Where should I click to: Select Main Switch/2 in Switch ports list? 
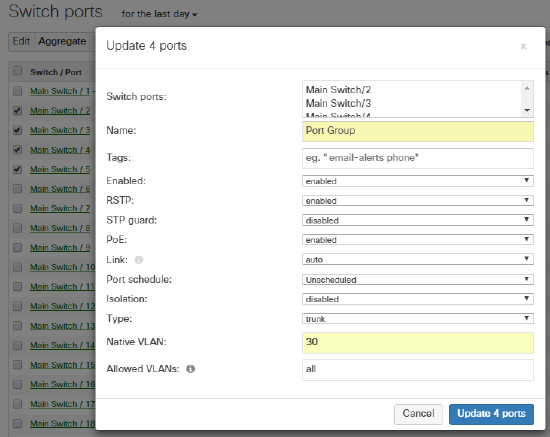[338, 90]
